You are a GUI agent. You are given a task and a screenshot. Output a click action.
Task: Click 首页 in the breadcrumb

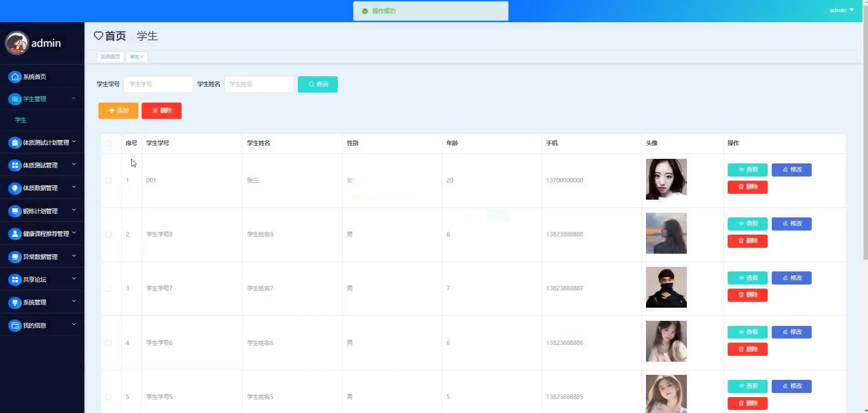click(x=115, y=36)
